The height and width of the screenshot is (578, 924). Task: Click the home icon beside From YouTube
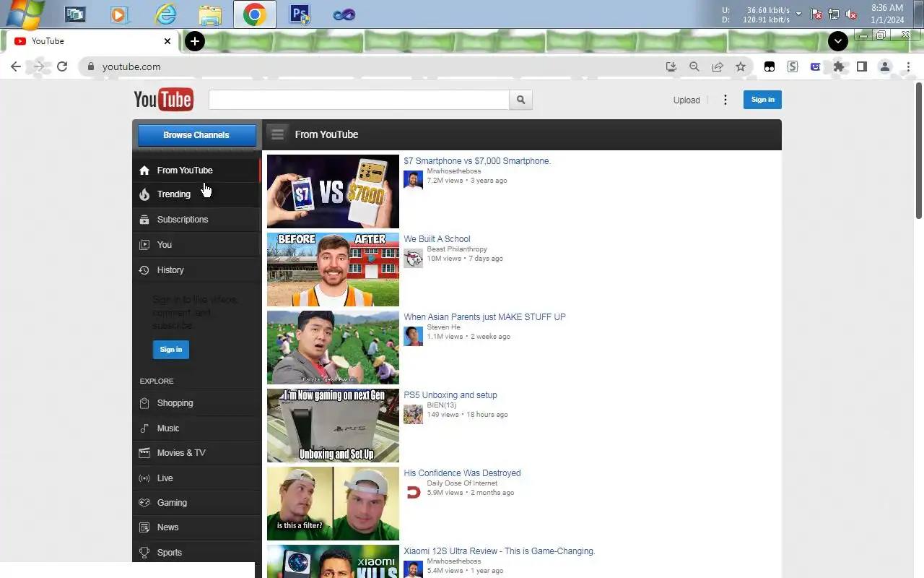tap(144, 171)
